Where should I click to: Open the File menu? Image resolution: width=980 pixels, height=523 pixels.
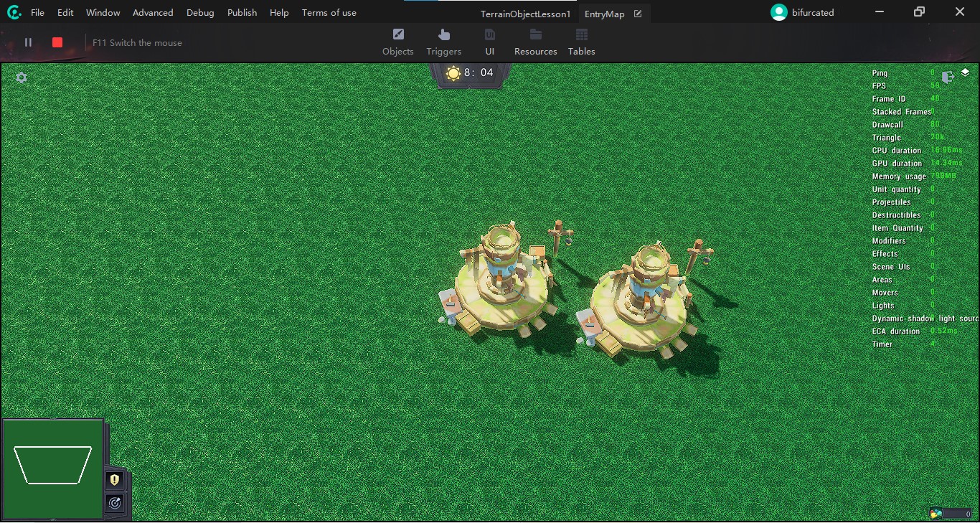[37, 12]
